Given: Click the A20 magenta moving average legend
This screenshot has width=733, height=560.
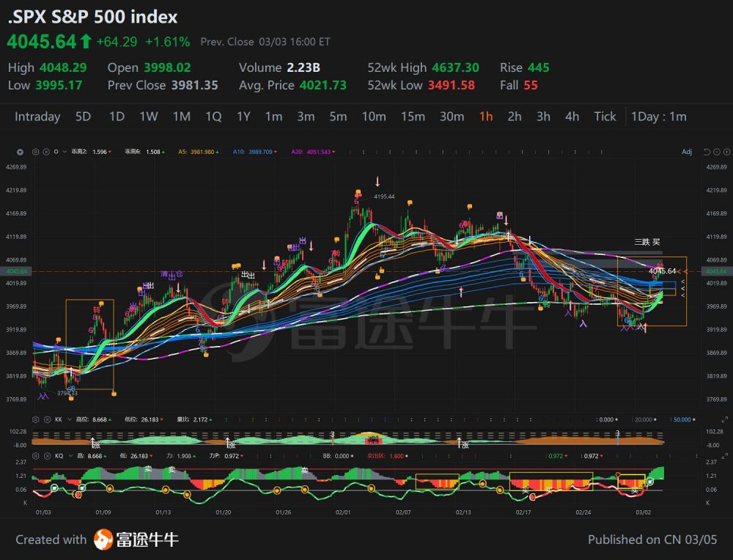Looking at the screenshot, I should coord(312,152).
